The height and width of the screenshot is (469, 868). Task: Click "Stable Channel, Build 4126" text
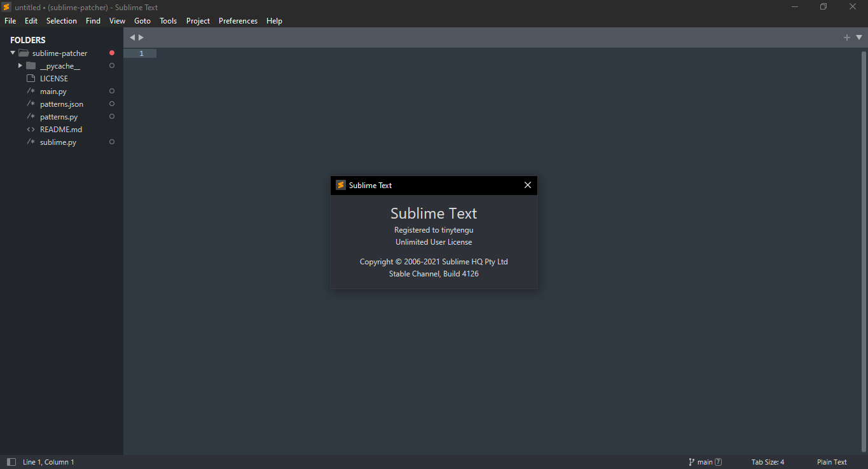(x=434, y=274)
